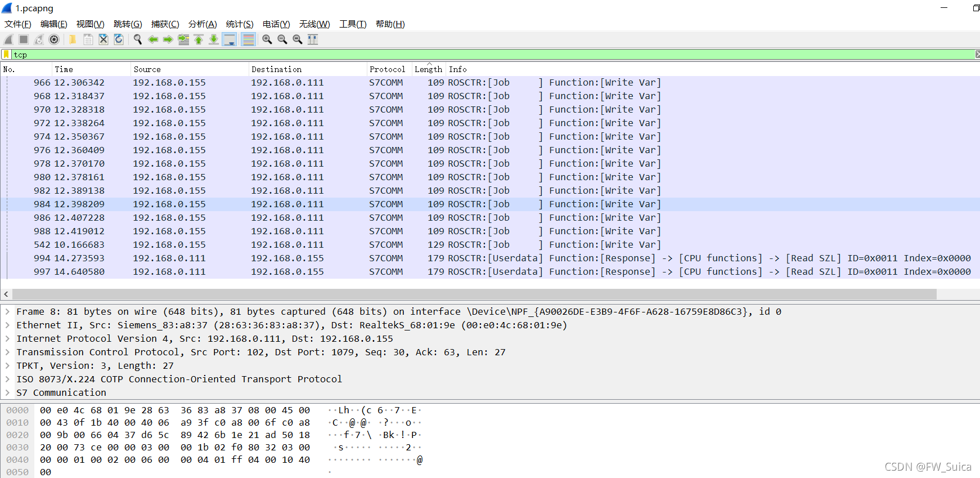The width and height of the screenshot is (980, 478).
Task: Jump to first packet icon
Action: 199,39
